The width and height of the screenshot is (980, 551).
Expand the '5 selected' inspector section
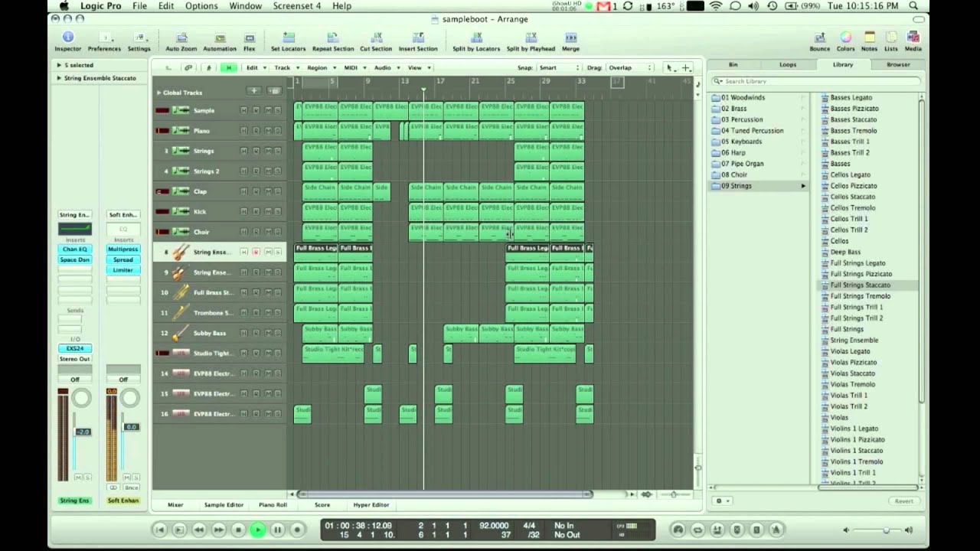pos(59,65)
